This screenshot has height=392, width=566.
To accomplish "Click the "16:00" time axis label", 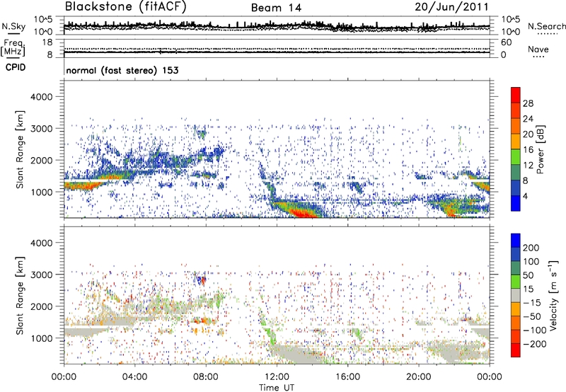I will click(347, 377).
